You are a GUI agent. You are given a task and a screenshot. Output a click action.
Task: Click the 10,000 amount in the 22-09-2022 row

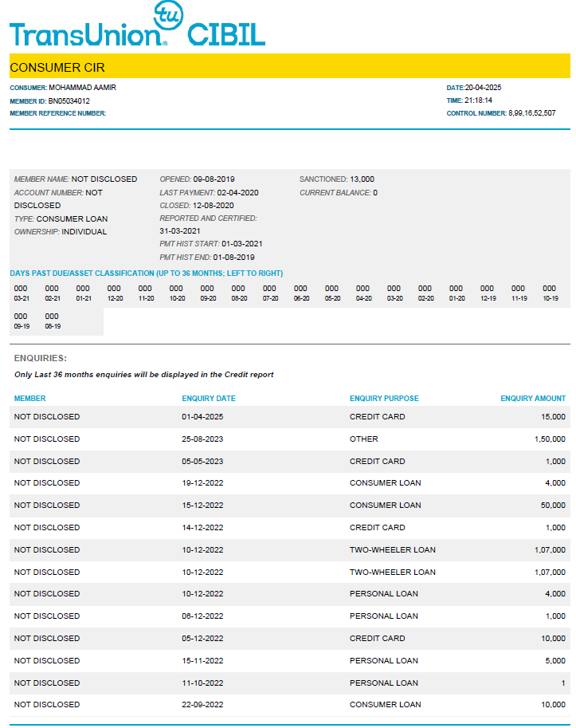553,705
